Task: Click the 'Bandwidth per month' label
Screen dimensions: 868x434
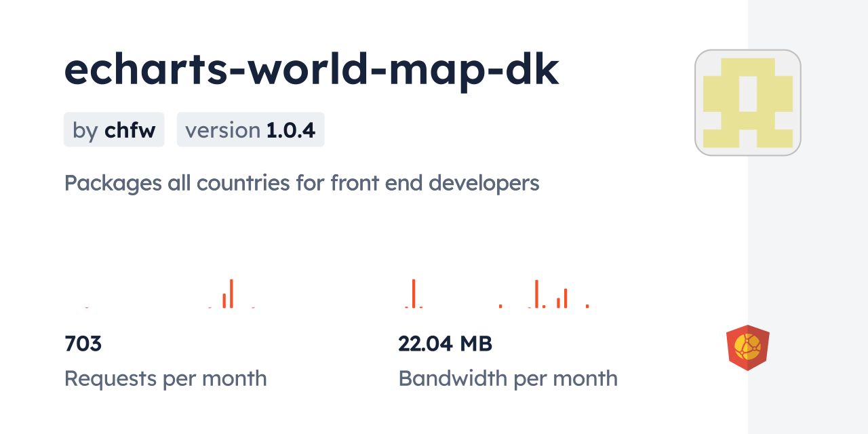Action: (508, 378)
